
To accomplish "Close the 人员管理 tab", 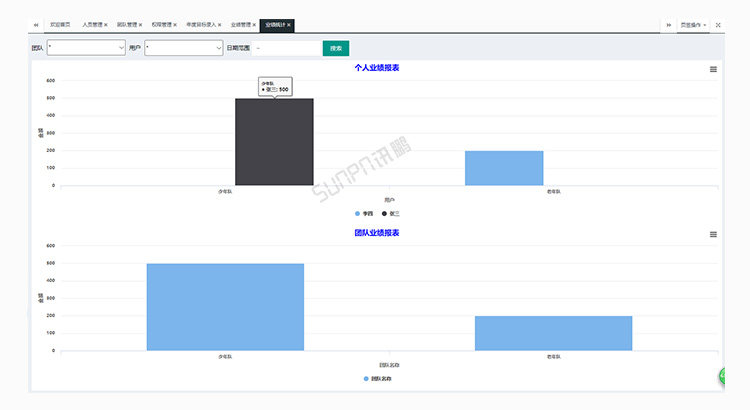I will pyautogui.click(x=106, y=24).
